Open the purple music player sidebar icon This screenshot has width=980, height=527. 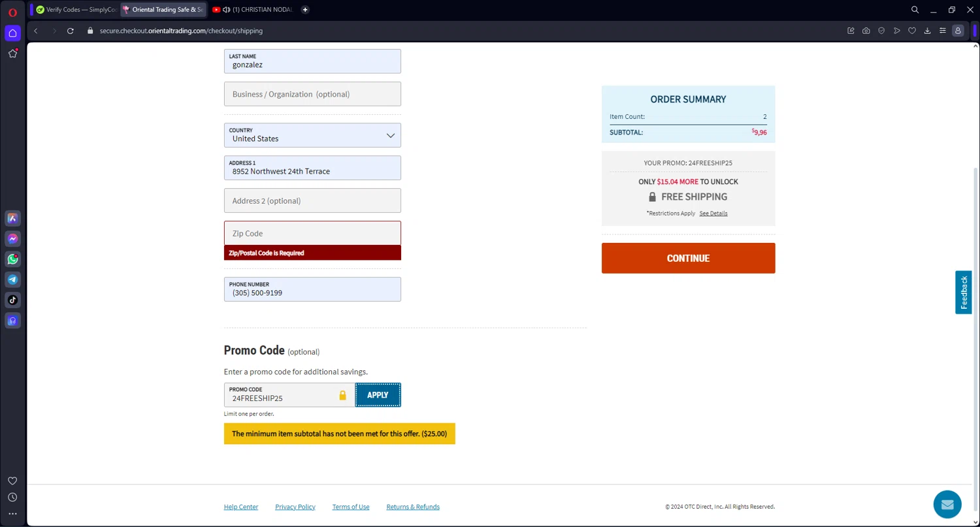[x=12, y=321]
